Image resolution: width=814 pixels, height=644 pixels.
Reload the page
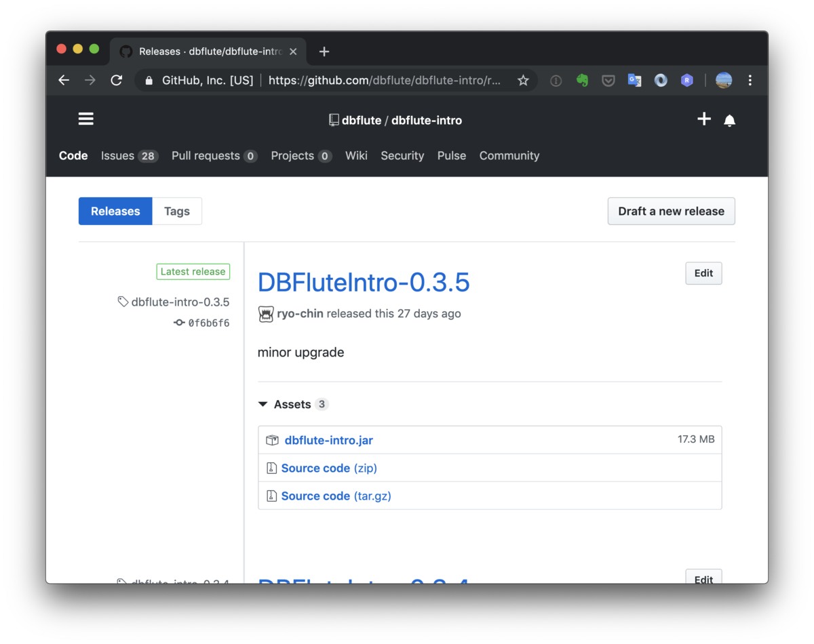pyautogui.click(x=117, y=80)
